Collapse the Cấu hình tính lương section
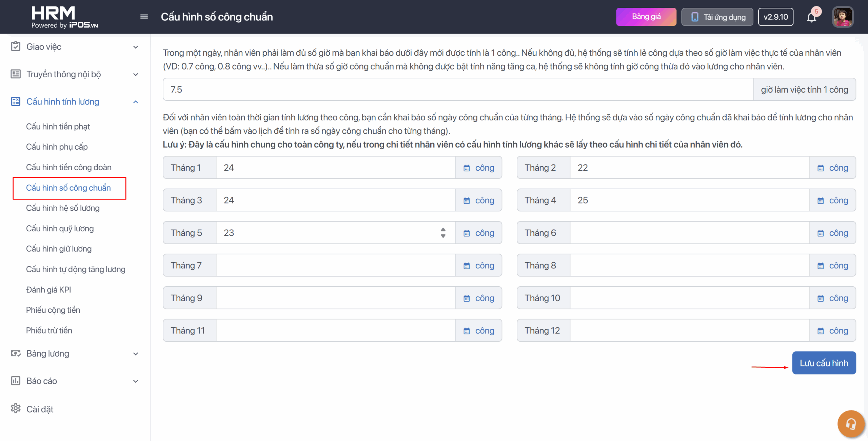The height and width of the screenshot is (441, 868). pyautogui.click(x=136, y=102)
